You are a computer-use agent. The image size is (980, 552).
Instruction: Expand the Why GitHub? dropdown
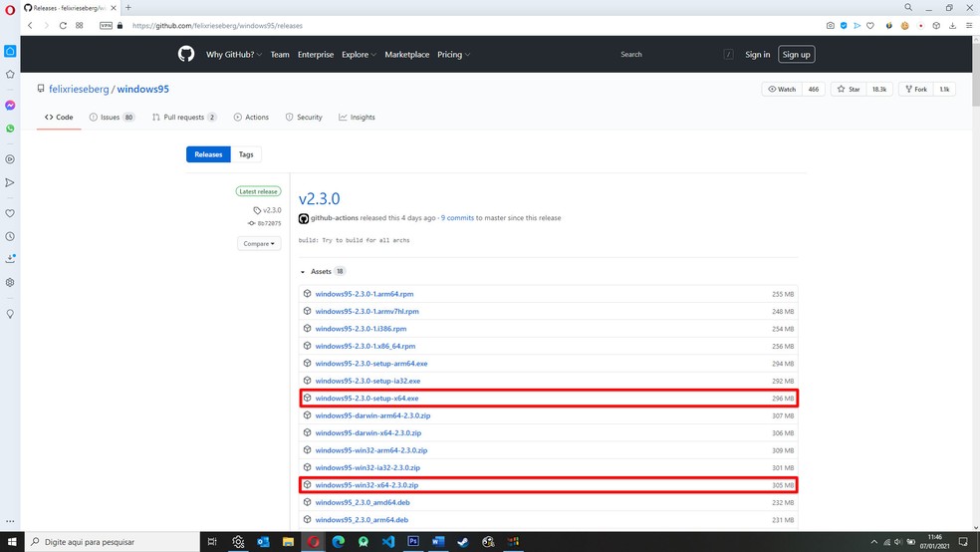click(x=234, y=55)
